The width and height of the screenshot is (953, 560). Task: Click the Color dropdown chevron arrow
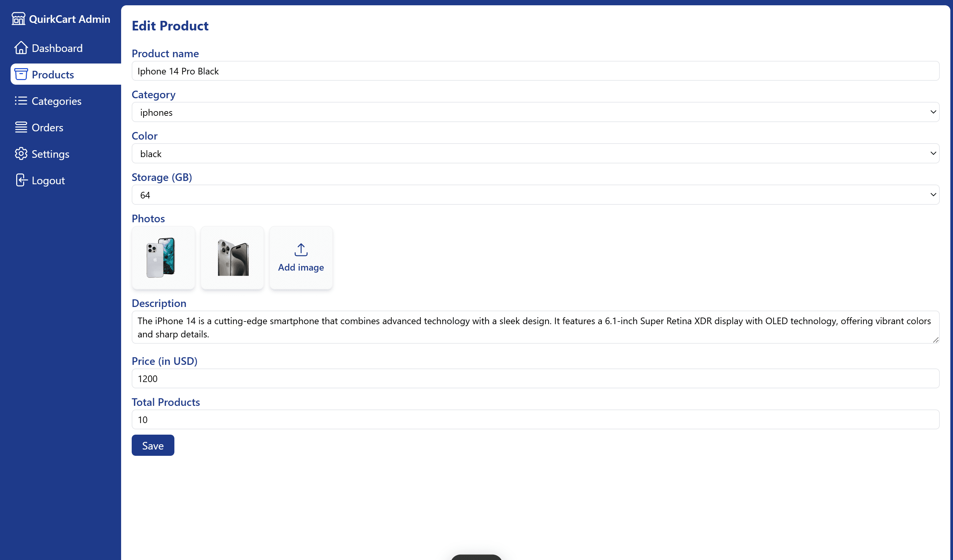point(933,153)
